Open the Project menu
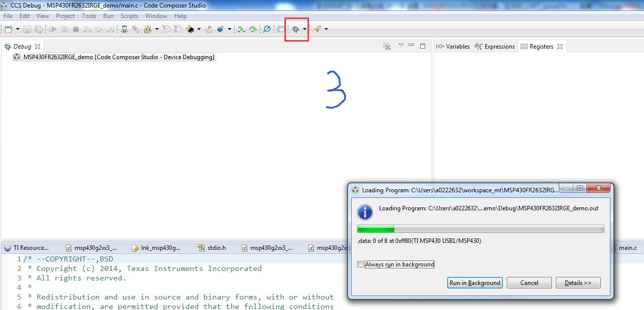Image resolution: width=644 pixels, height=310 pixels. tap(65, 16)
